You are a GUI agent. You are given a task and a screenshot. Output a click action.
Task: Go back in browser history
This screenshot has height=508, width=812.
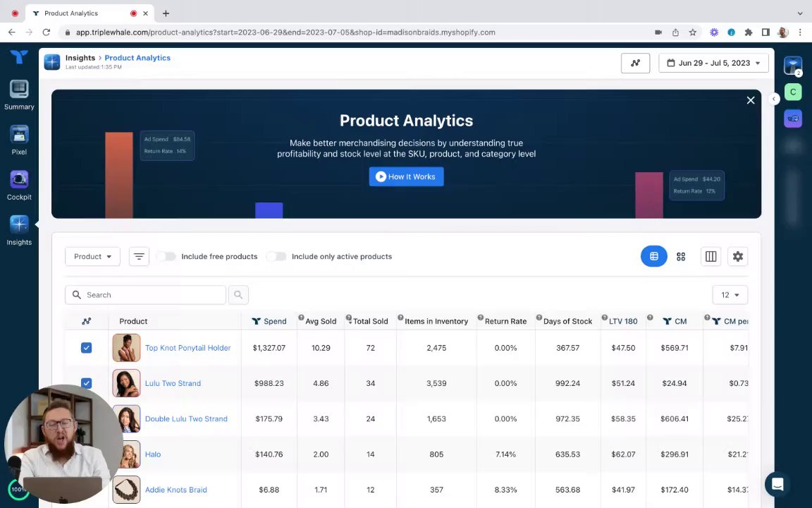point(11,32)
